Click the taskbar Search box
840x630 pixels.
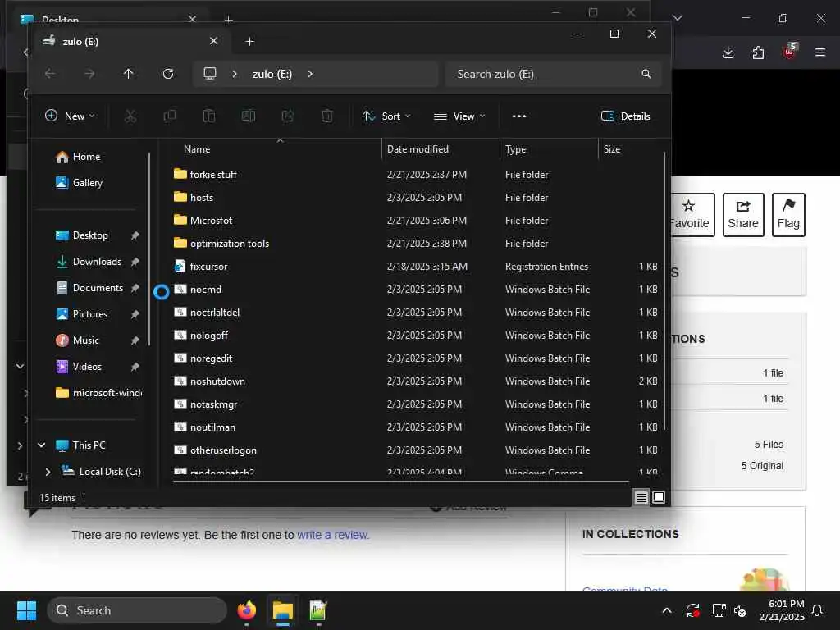[137, 610]
